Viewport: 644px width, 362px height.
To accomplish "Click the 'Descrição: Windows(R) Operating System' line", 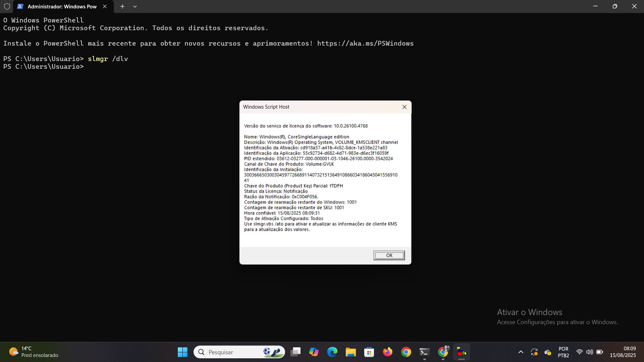I will tap(321, 142).
